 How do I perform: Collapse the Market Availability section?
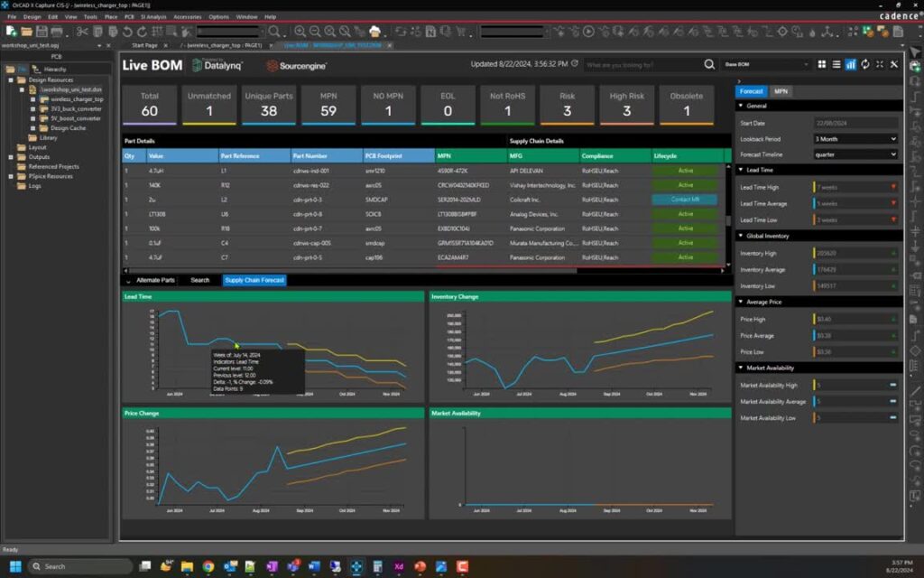[741, 368]
